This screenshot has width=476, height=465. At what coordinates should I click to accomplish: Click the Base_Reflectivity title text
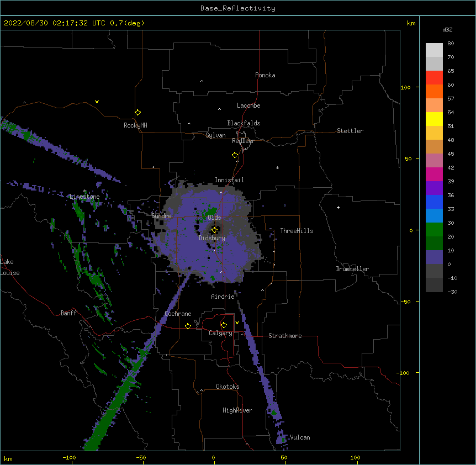[x=238, y=8]
